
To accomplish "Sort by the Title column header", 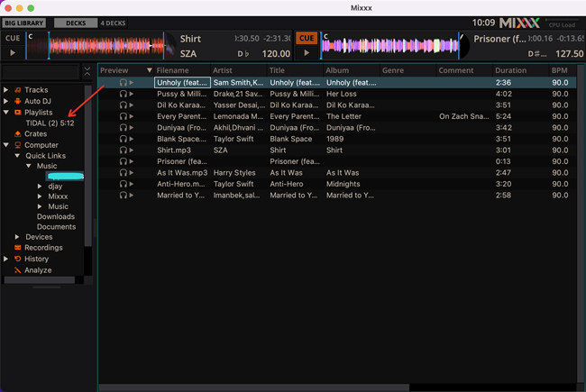I will coord(295,70).
